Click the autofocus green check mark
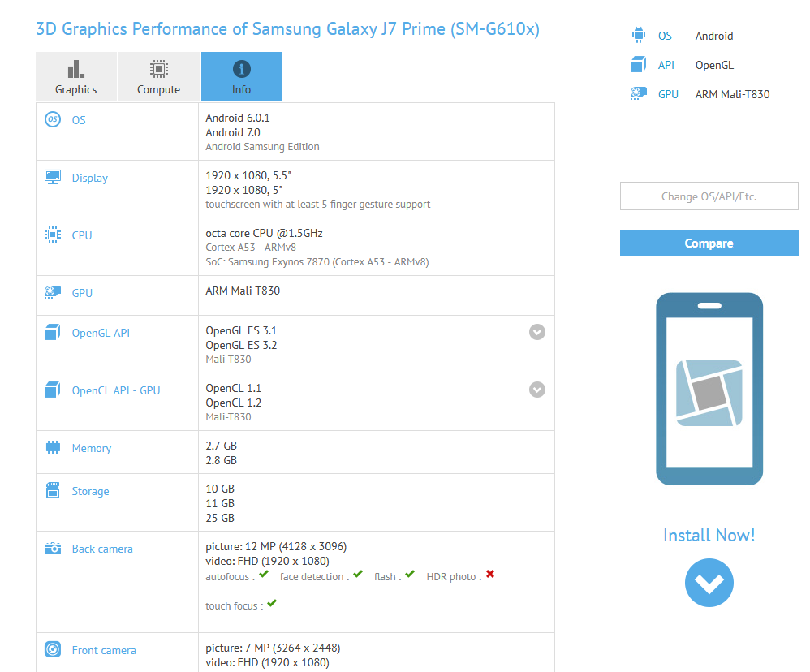The image size is (810, 672). click(x=264, y=574)
